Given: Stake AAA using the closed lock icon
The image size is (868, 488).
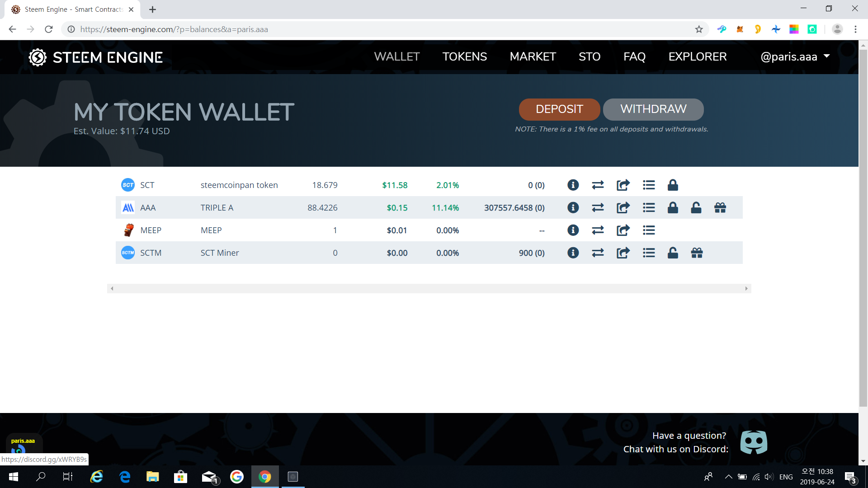Looking at the screenshot, I should [673, 207].
